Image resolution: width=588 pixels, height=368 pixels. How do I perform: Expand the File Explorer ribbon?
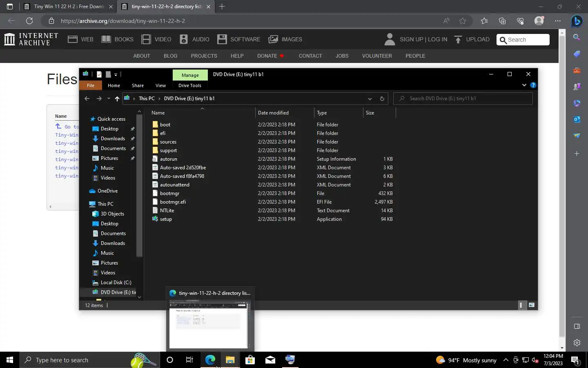point(524,85)
